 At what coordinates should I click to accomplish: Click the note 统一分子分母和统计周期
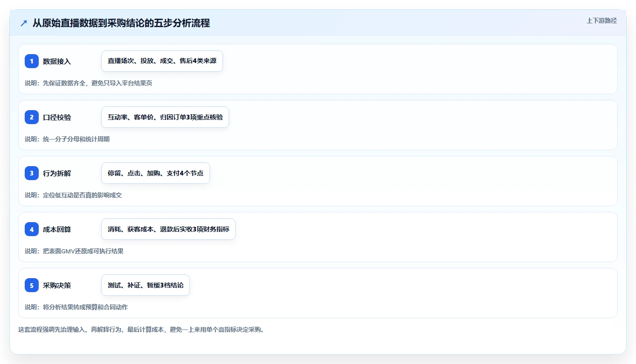pyautogui.click(x=76, y=139)
